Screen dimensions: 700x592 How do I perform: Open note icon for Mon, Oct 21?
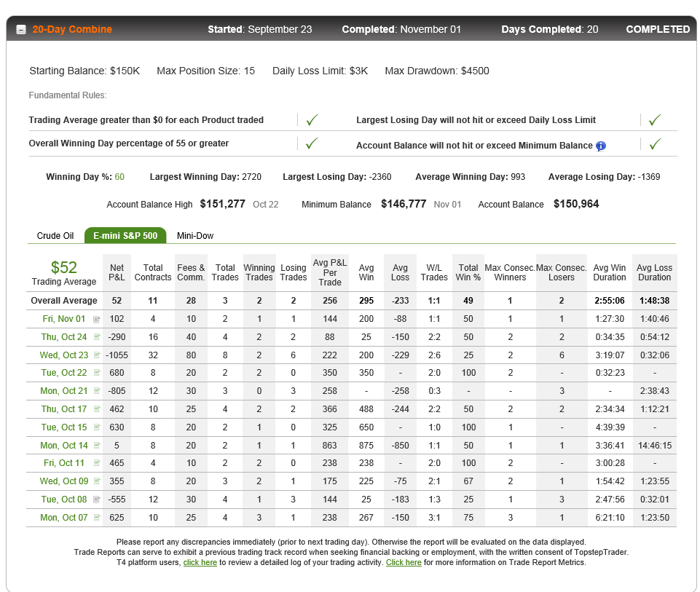tap(96, 391)
